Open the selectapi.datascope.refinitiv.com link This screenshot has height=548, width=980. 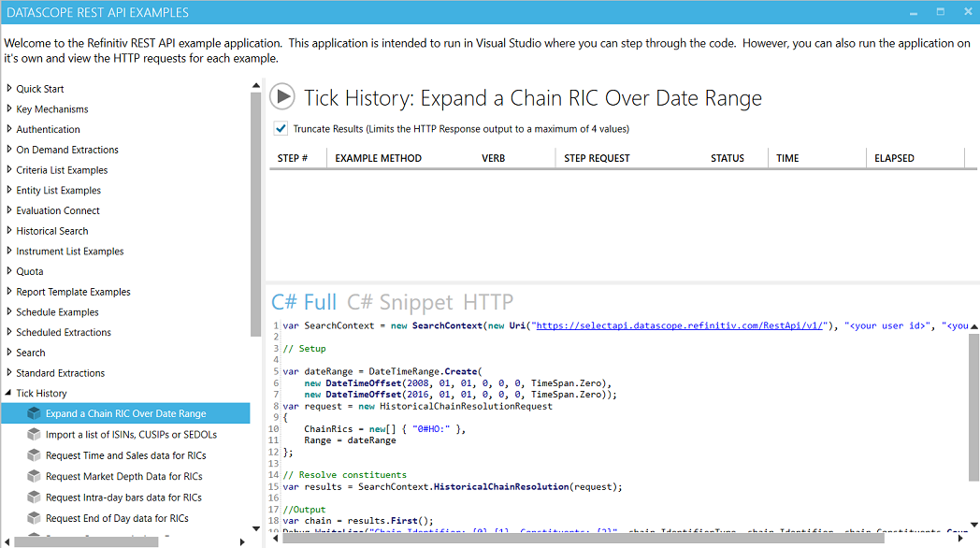coord(680,325)
